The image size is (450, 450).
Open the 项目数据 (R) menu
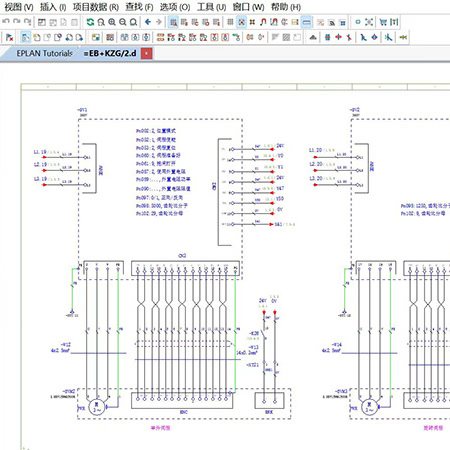click(x=96, y=7)
